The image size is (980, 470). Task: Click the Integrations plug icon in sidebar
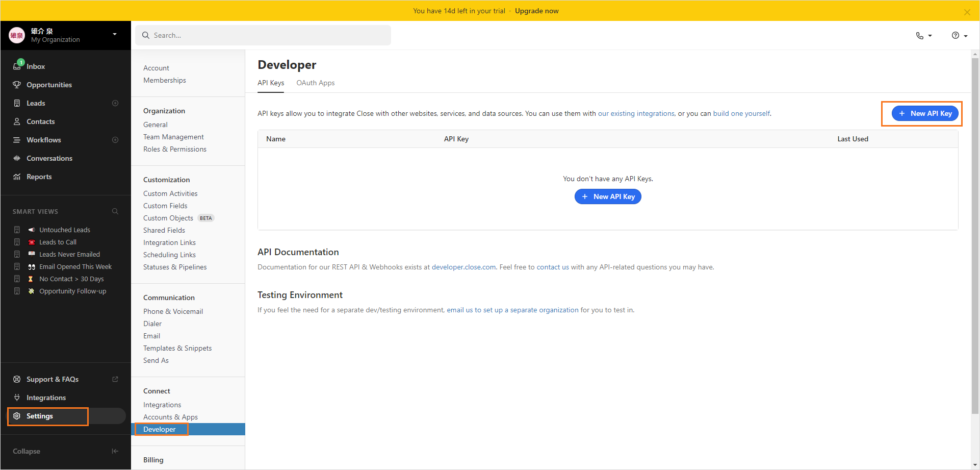(17, 398)
